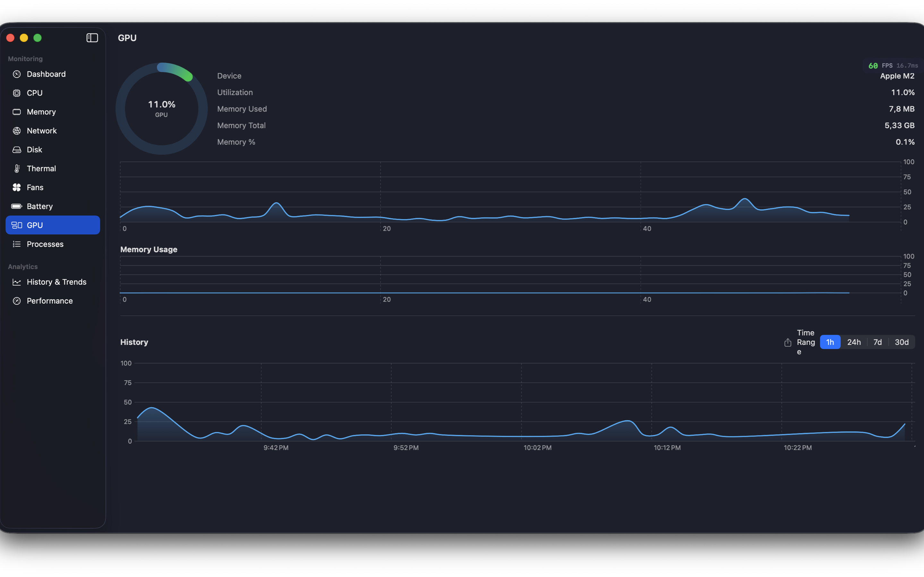Select the Processes list view

click(x=45, y=244)
